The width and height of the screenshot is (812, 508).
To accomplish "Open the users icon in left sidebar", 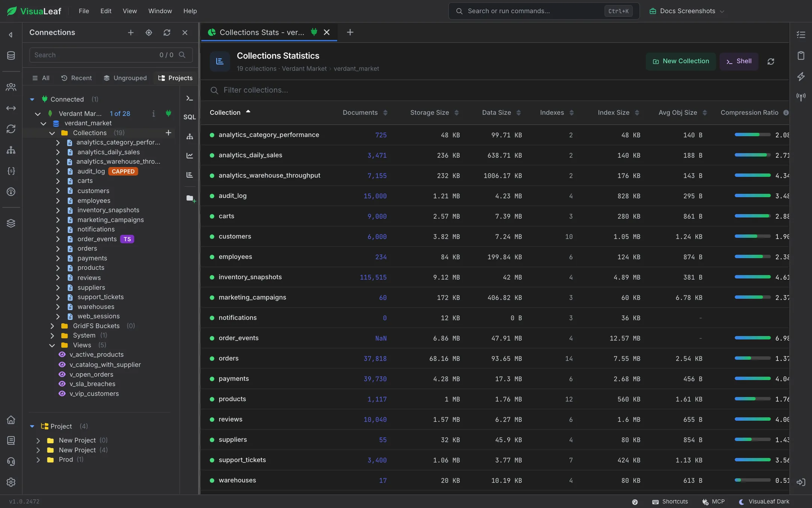I will 11,87.
